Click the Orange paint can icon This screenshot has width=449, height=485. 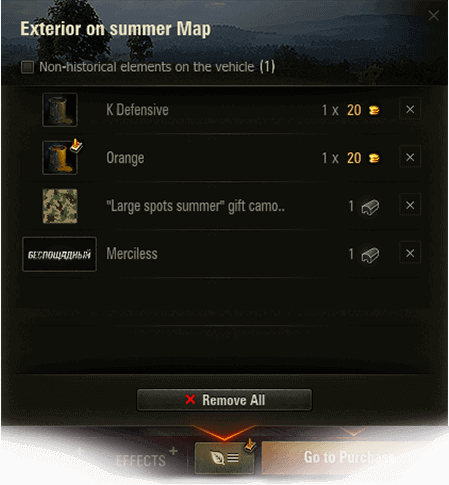[60, 158]
